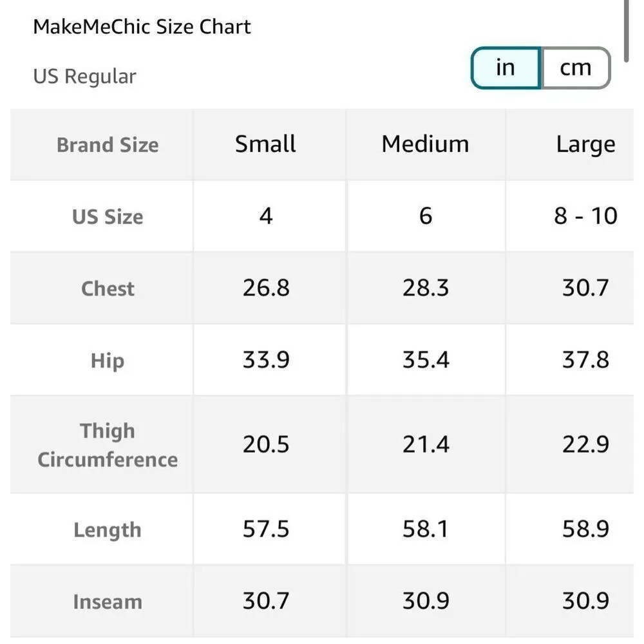
Task: Click the Thigh Circumference row label
Action: click(x=108, y=445)
